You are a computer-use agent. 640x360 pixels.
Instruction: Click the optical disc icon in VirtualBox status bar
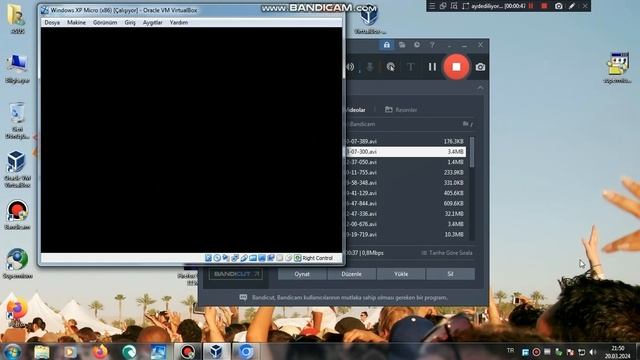[x=217, y=258]
